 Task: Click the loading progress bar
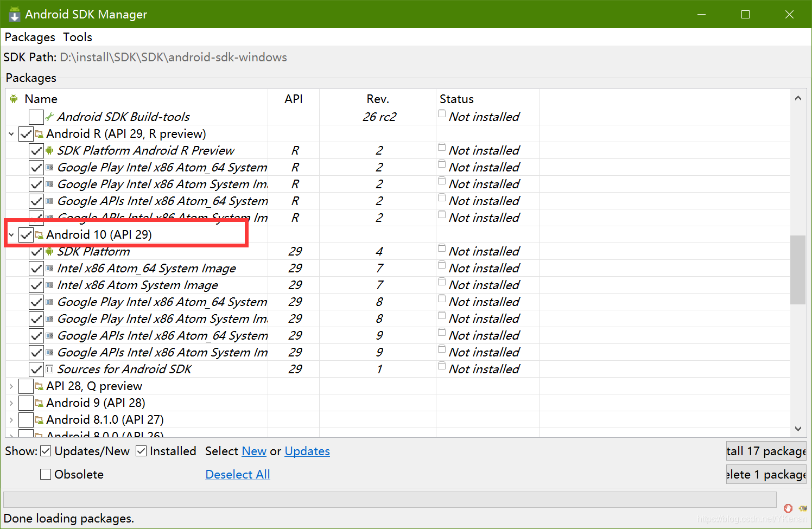(x=390, y=500)
